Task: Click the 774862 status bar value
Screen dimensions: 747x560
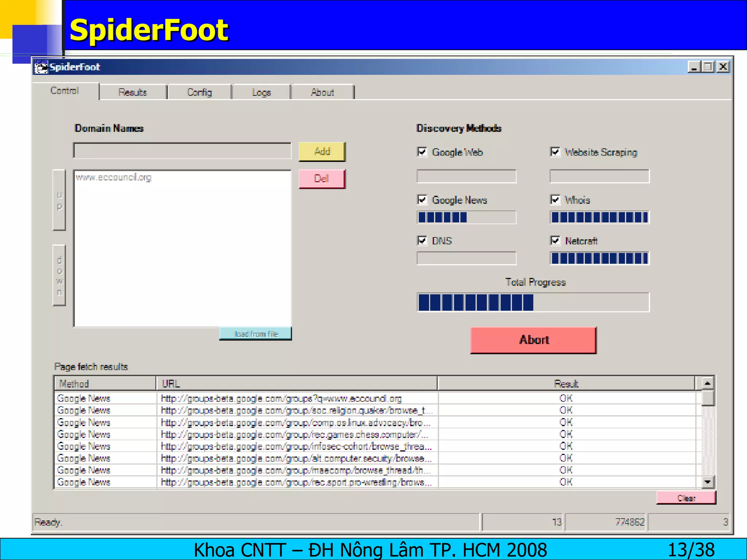Action: tap(630, 522)
